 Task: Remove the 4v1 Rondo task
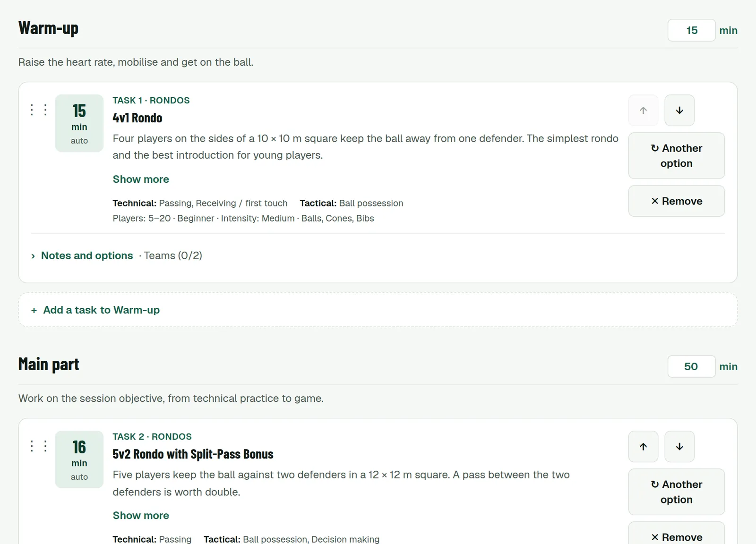click(x=676, y=201)
